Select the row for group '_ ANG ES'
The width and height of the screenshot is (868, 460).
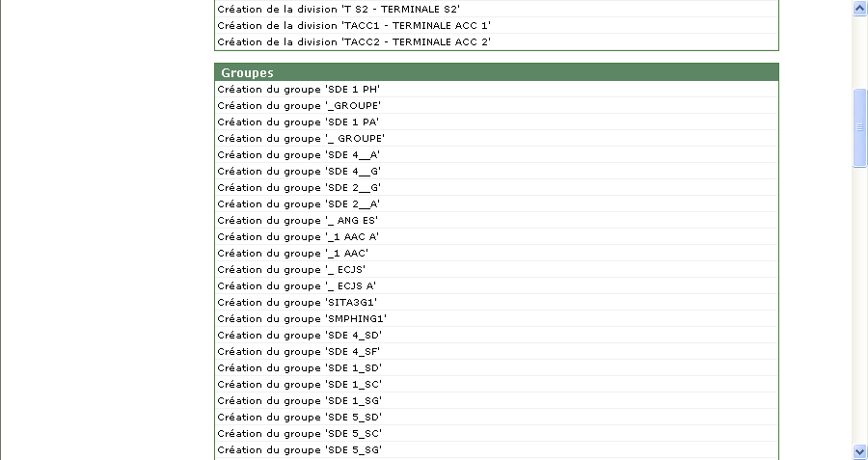(497, 220)
